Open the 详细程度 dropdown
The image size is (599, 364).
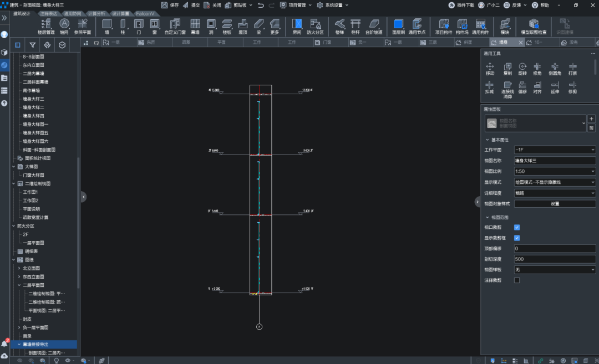[x=555, y=193]
